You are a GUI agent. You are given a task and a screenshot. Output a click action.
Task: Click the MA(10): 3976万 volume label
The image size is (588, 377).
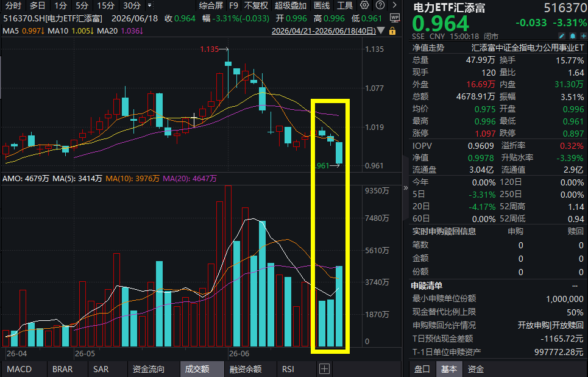click(132, 179)
